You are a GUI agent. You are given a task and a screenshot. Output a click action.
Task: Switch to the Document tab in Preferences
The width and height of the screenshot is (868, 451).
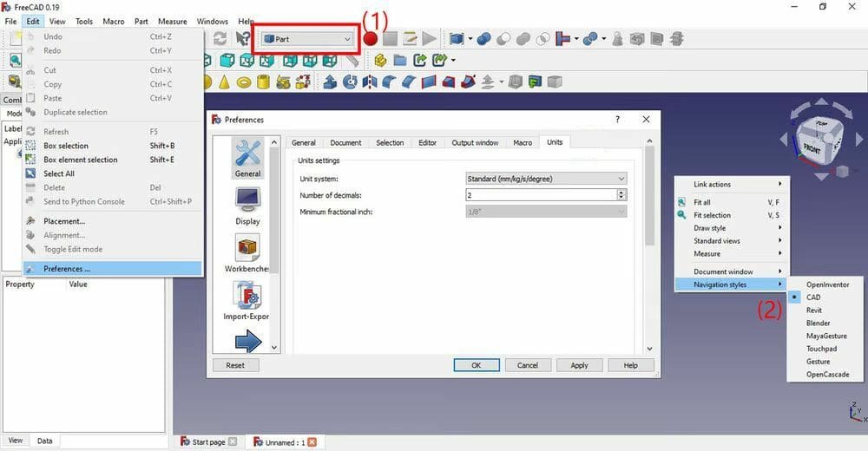345,143
